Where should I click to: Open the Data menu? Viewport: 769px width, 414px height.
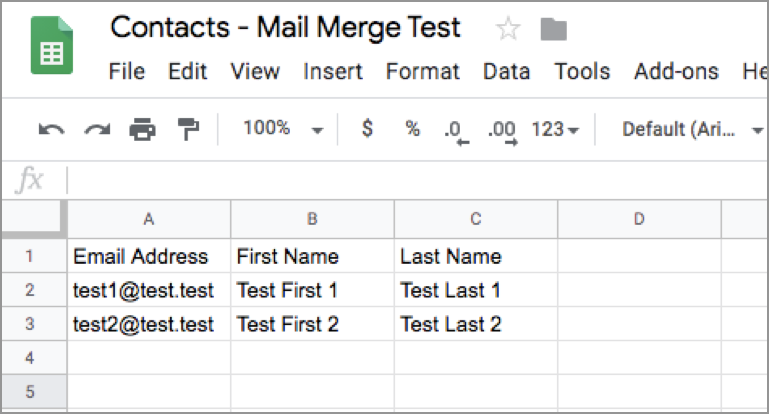click(x=506, y=72)
